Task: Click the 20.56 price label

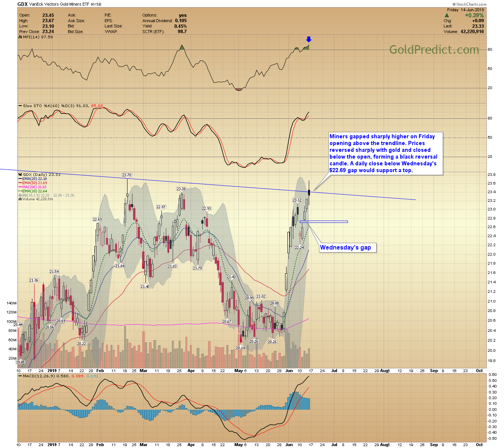Action: pyautogui.click(x=49, y=327)
